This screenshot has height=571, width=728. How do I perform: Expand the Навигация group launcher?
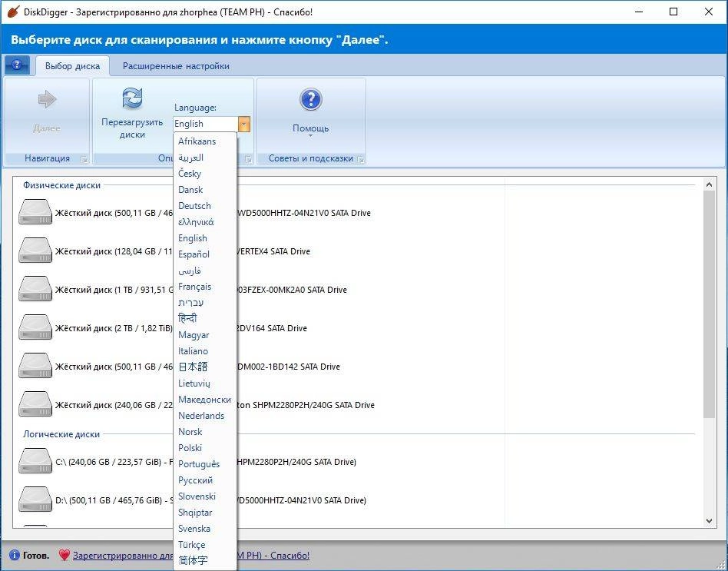point(84,159)
